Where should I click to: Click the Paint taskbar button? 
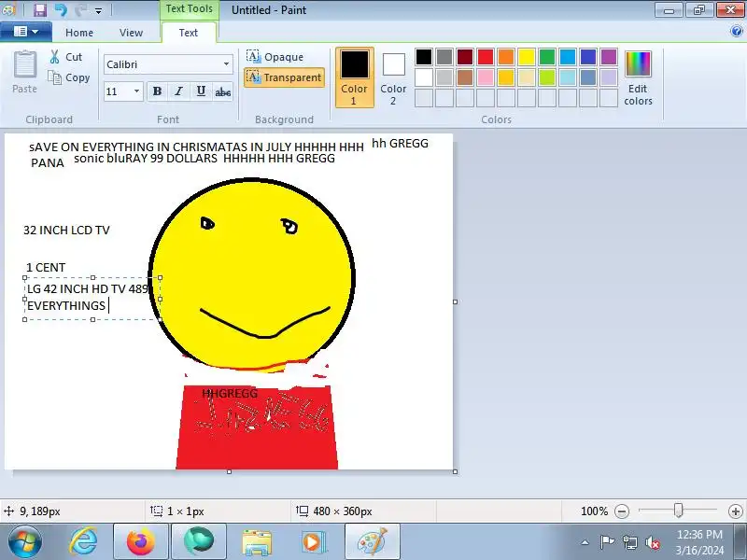pyautogui.click(x=372, y=541)
